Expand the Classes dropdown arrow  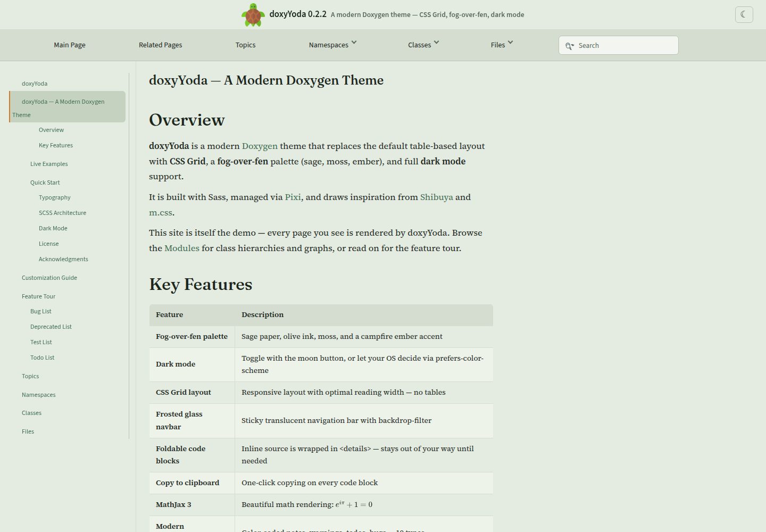[x=437, y=43]
